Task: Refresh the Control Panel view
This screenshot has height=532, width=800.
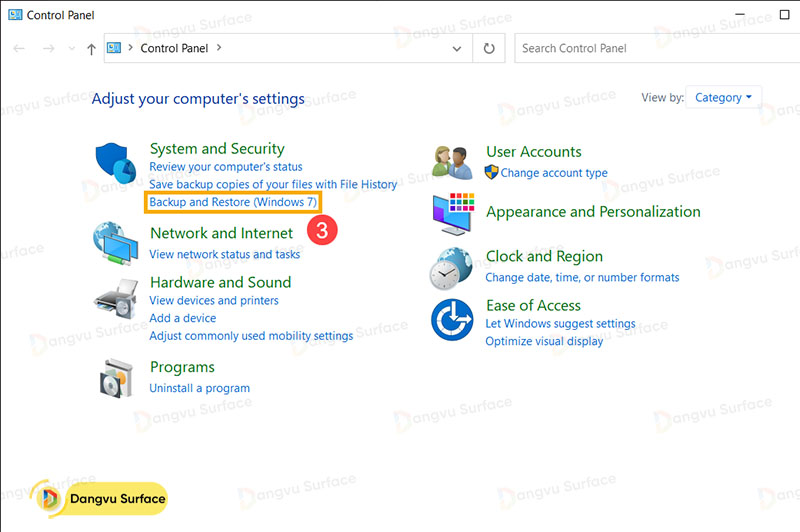Action: [489, 48]
